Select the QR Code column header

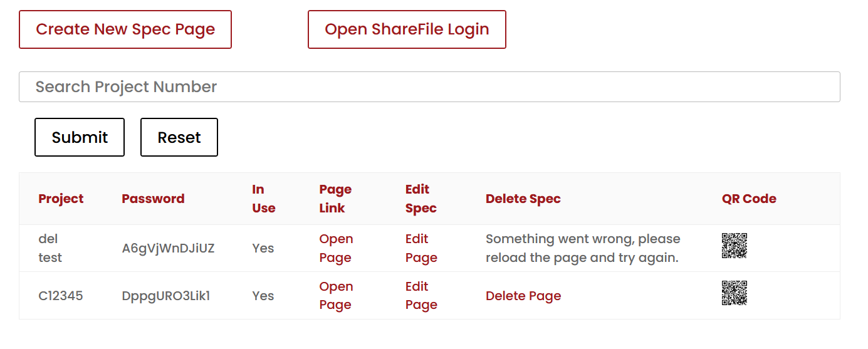pyautogui.click(x=749, y=199)
